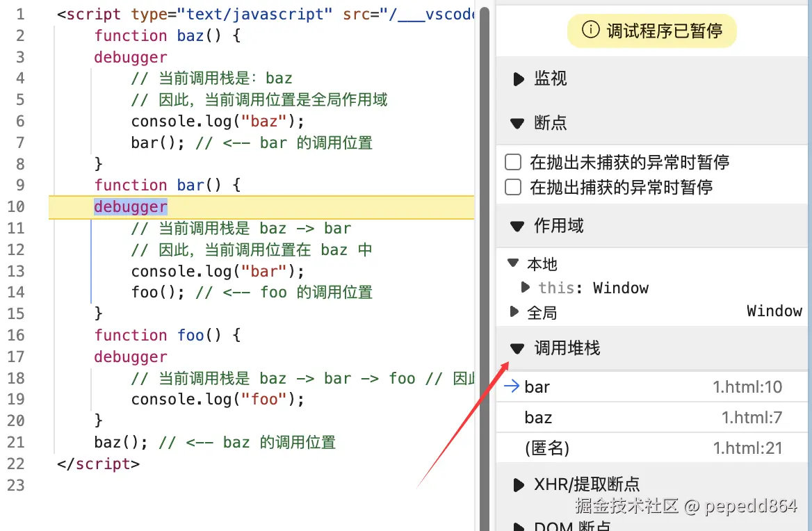Expand the this: Window entry

click(525, 287)
